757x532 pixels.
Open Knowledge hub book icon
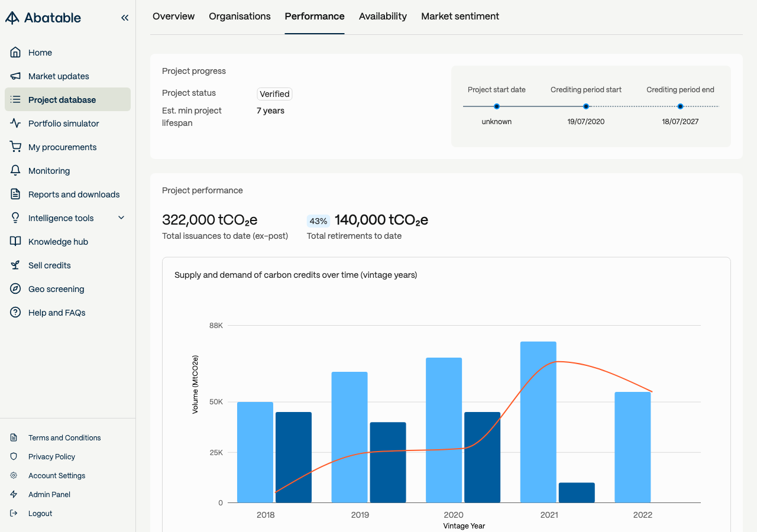[x=15, y=242]
